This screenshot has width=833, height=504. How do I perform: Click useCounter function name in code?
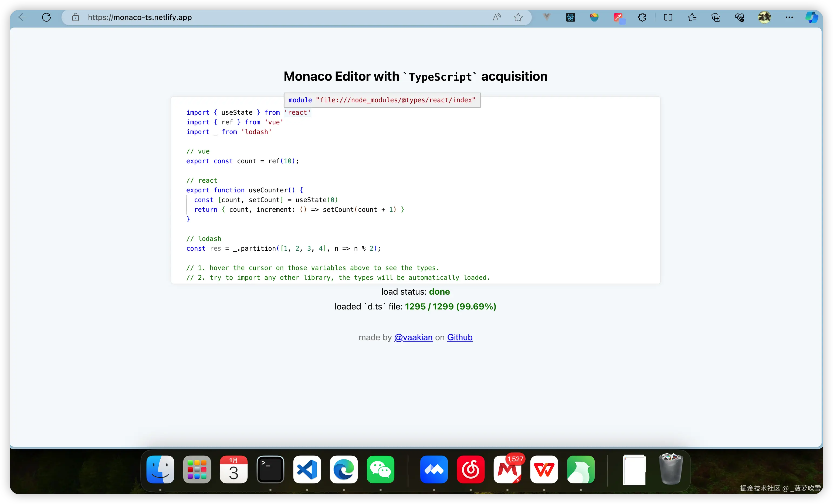[x=268, y=190]
